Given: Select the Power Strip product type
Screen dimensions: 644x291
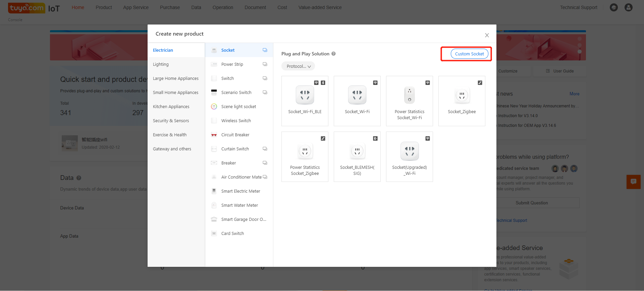Looking at the screenshot, I should 232,64.
